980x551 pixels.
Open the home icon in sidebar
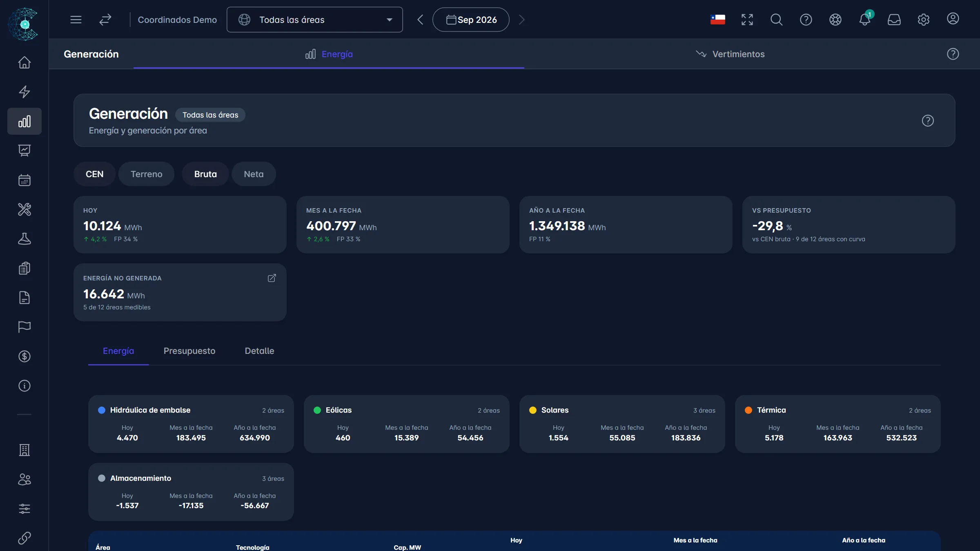tap(24, 62)
